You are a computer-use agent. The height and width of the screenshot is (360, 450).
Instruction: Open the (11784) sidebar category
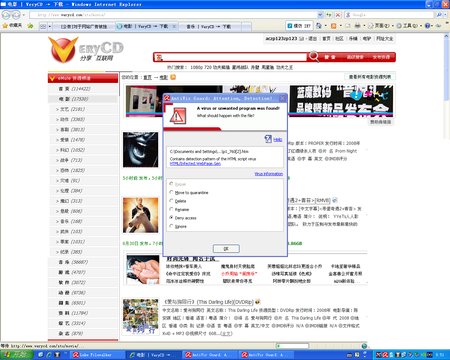(x=83, y=313)
